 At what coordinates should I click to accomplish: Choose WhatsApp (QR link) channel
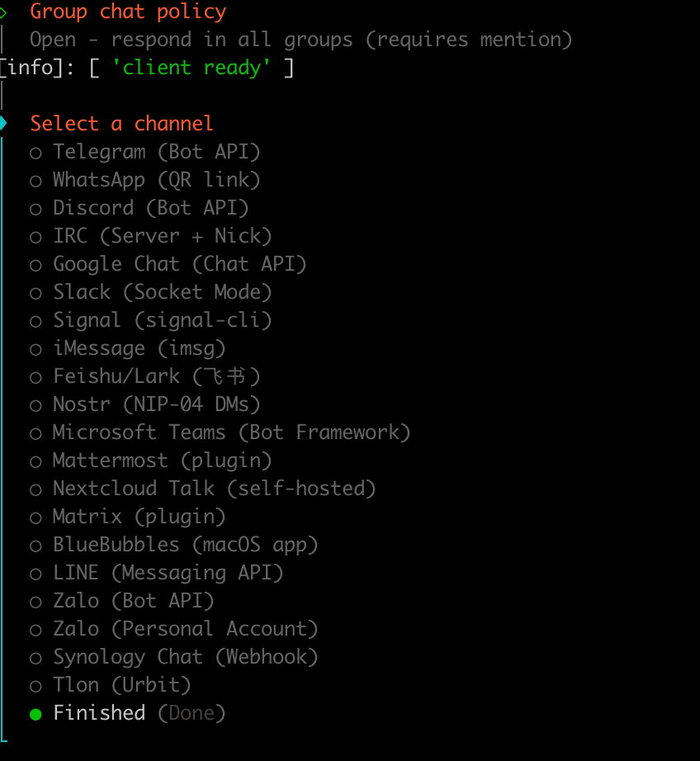35,181
